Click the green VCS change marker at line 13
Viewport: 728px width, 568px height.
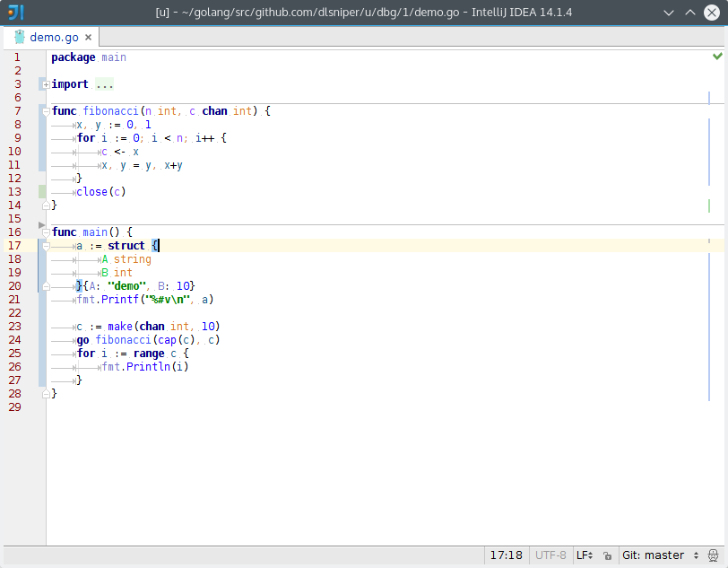click(42, 192)
